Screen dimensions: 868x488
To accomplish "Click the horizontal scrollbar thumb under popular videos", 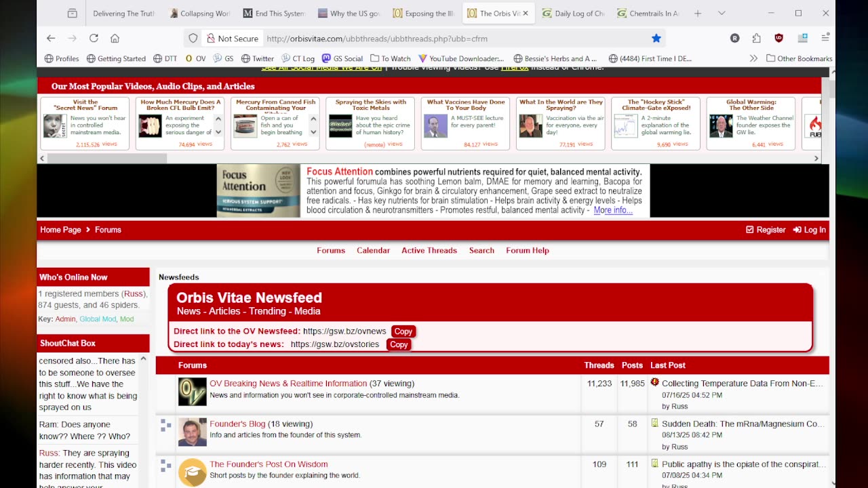I will point(107,158).
